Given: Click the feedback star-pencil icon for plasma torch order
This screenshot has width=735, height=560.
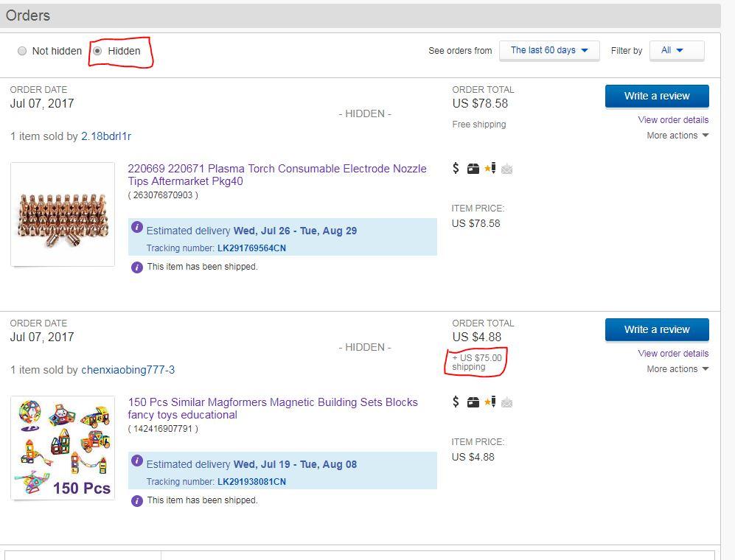Looking at the screenshot, I should tap(490, 169).
